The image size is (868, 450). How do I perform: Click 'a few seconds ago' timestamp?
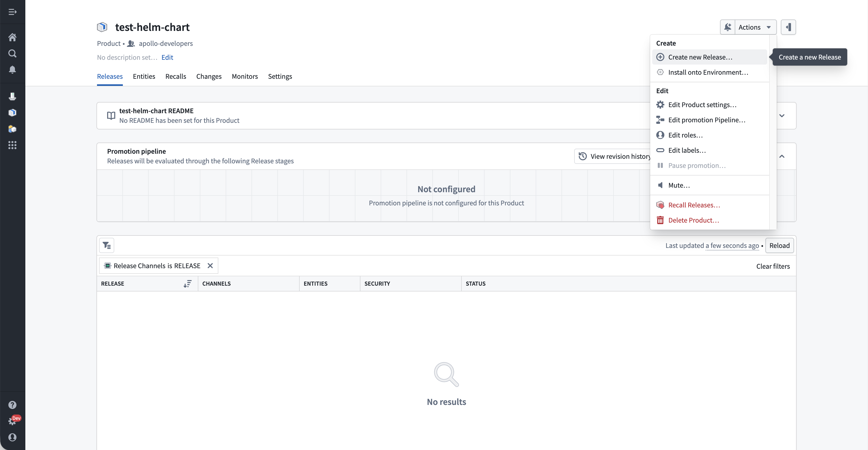click(x=732, y=246)
